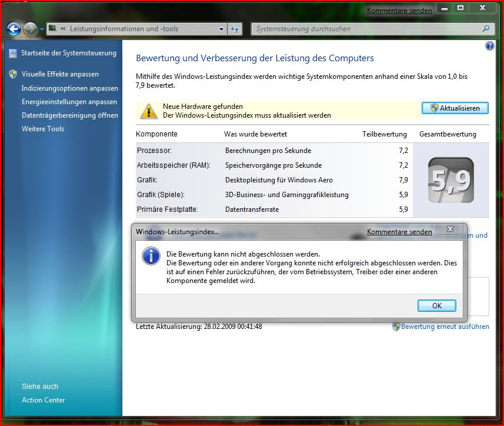Open recent pages dropdown beside navigation arrows
This screenshot has height=426, width=504.
click(42, 29)
